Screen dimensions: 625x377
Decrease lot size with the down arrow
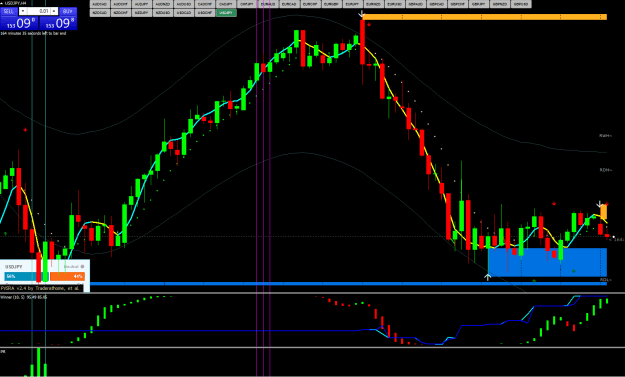click(23, 11)
